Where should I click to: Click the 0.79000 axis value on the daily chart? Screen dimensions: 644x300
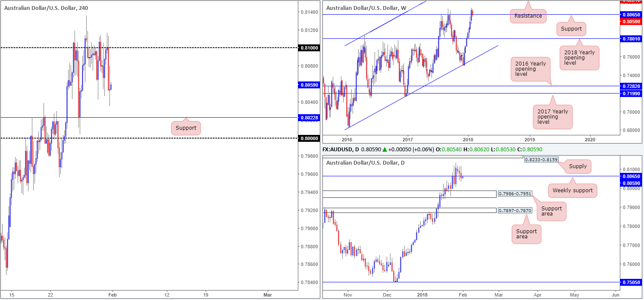[632, 207]
